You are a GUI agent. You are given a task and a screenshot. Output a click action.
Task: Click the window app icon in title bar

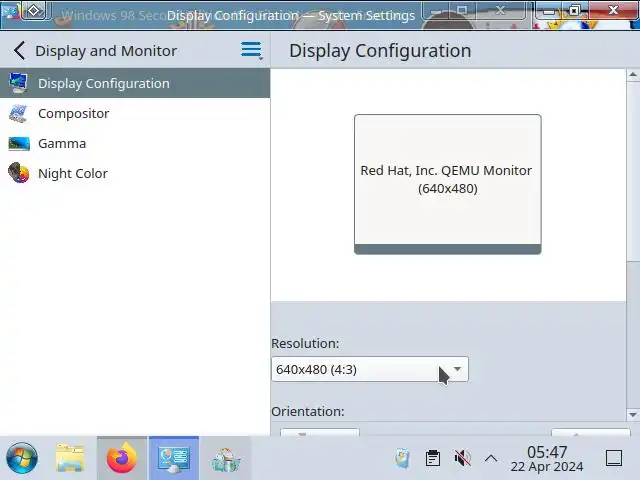coord(10,11)
